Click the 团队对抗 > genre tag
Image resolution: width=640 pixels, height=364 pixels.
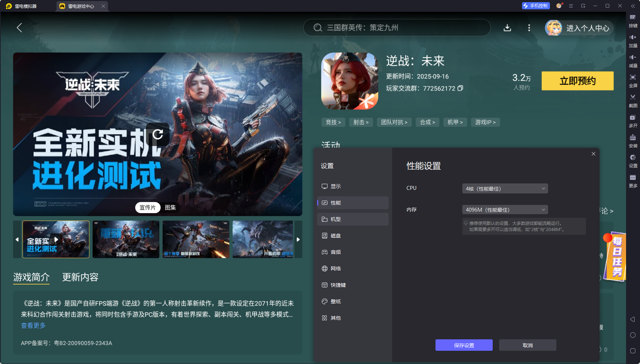(x=394, y=122)
